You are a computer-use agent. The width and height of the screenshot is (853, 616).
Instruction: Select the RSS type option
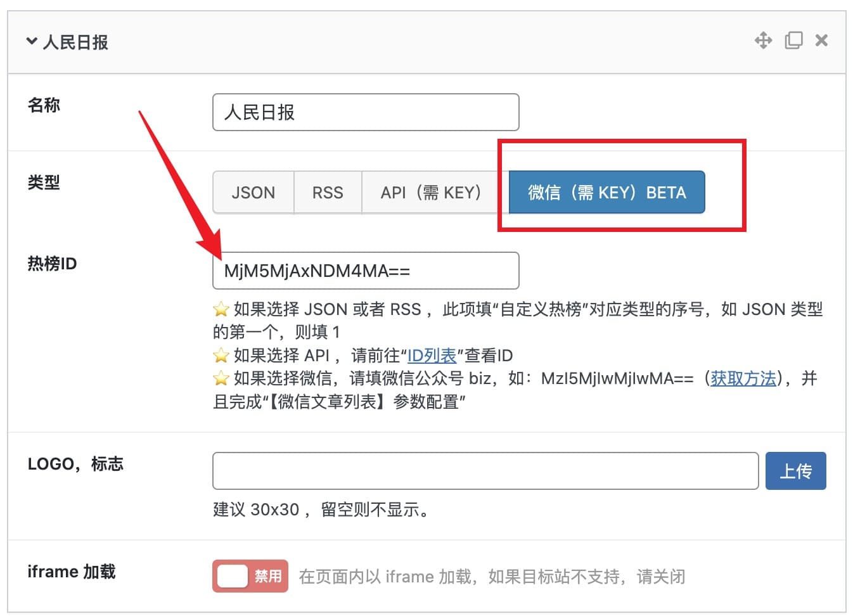328,192
